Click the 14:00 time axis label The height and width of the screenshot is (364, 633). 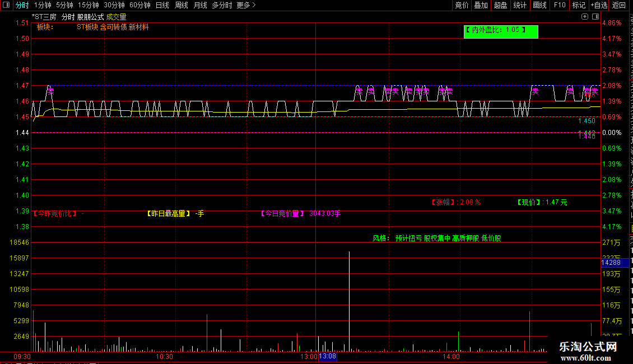451,357
